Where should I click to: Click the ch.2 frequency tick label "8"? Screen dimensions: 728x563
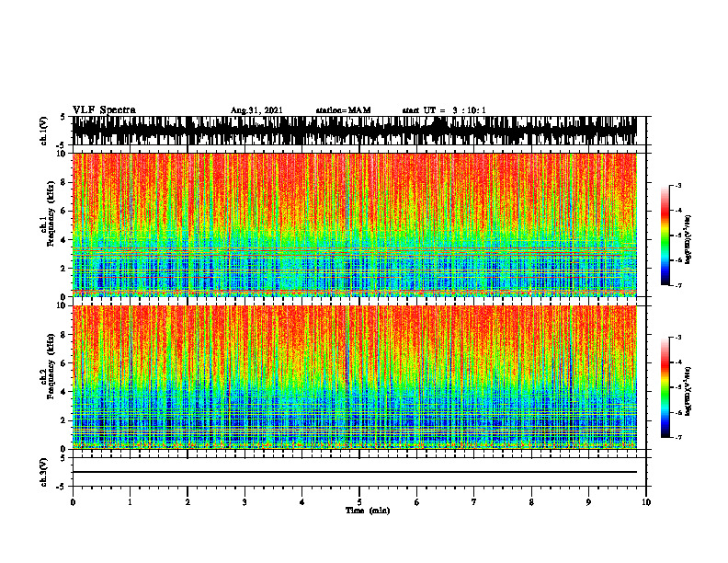click(x=63, y=335)
